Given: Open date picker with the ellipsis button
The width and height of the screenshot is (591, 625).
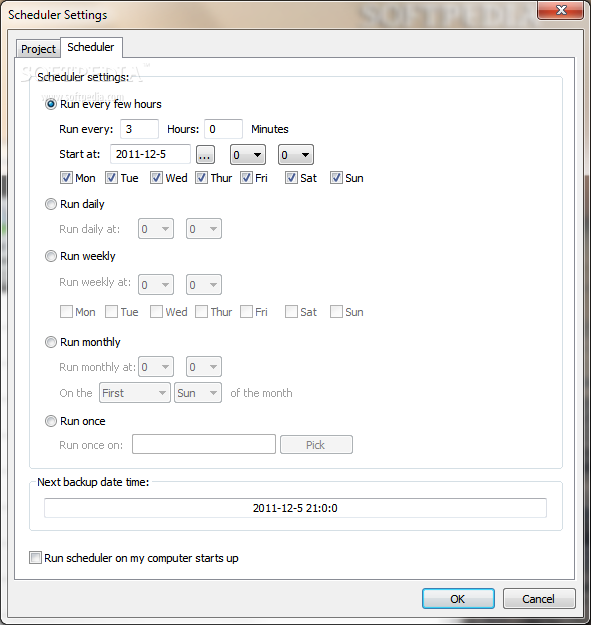Looking at the screenshot, I should 205,155.
